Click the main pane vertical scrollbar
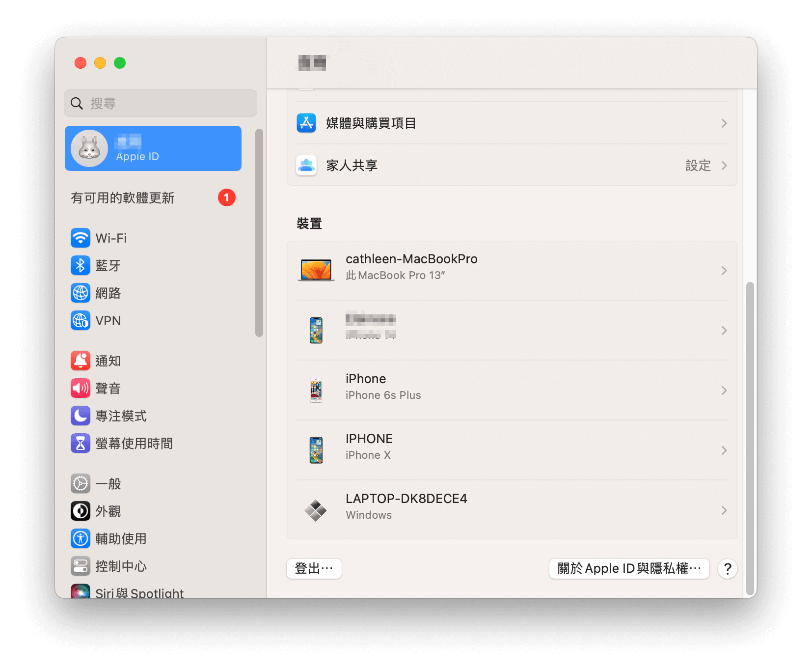Screen dimensions: 812x671 coord(750,438)
